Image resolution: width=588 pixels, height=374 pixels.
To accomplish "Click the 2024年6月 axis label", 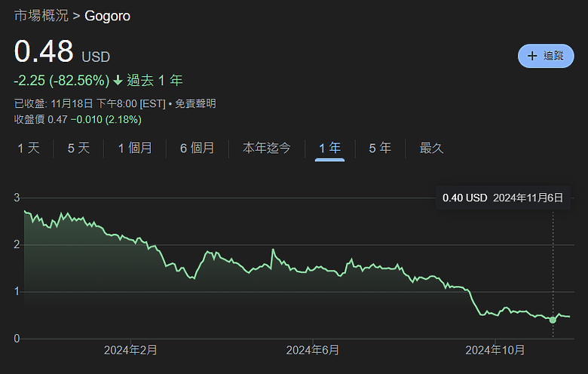I will (313, 350).
